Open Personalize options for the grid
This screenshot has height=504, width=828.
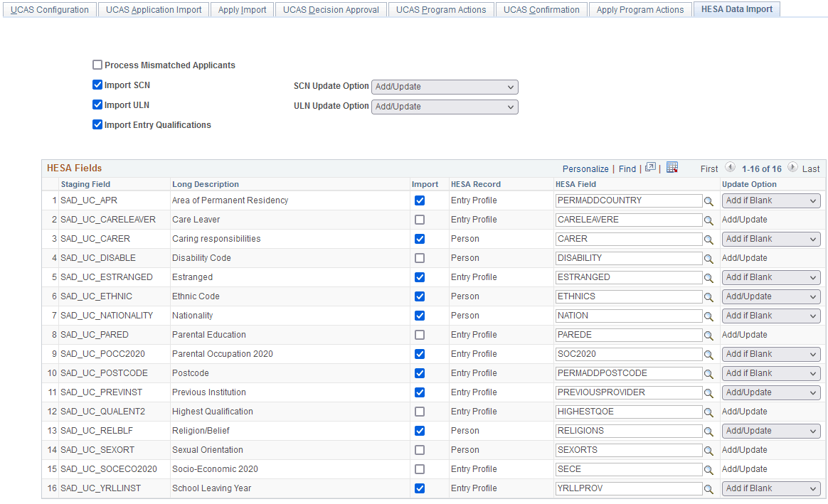point(585,168)
